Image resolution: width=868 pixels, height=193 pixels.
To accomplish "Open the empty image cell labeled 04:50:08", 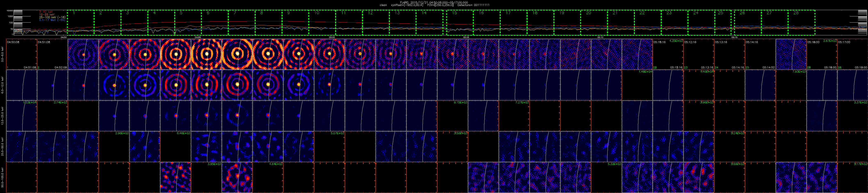I will coord(22,54).
